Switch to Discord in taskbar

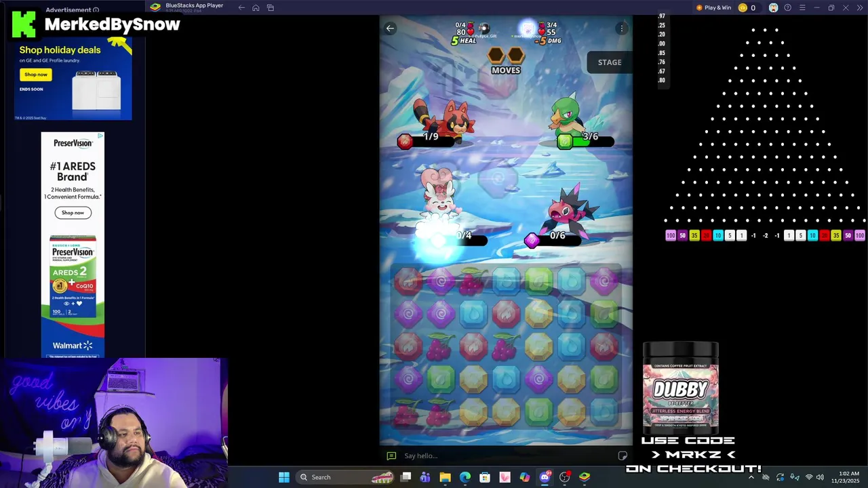click(x=545, y=477)
